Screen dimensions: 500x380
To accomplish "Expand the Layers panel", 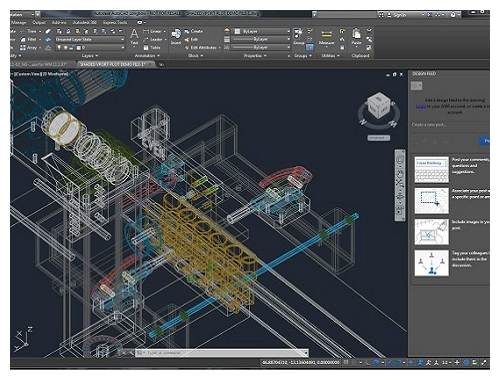I will (x=90, y=56).
